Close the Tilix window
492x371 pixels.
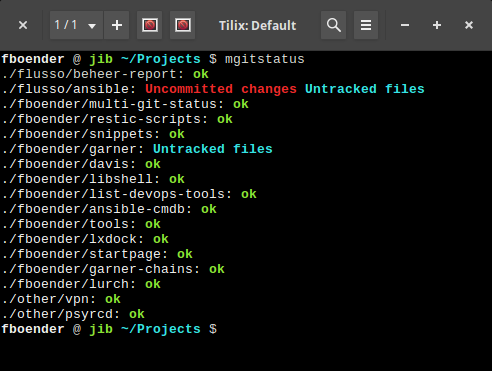coord(469,25)
